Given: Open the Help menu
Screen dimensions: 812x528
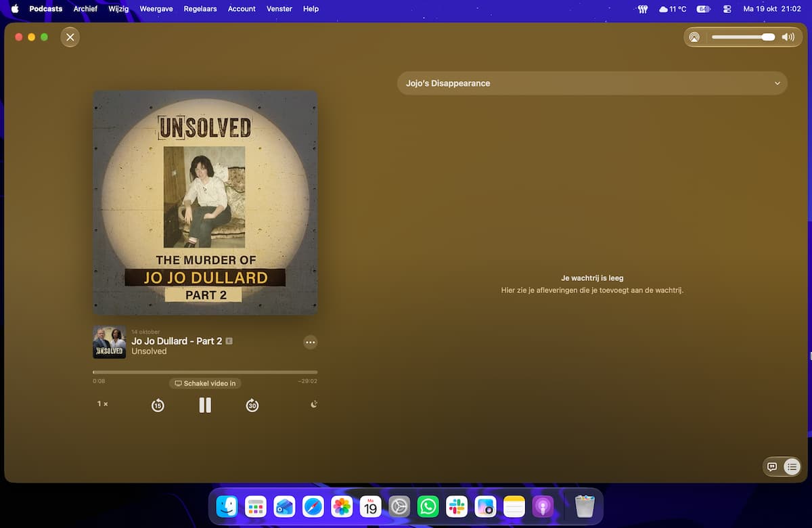Looking at the screenshot, I should pyautogui.click(x=311, y=9).
